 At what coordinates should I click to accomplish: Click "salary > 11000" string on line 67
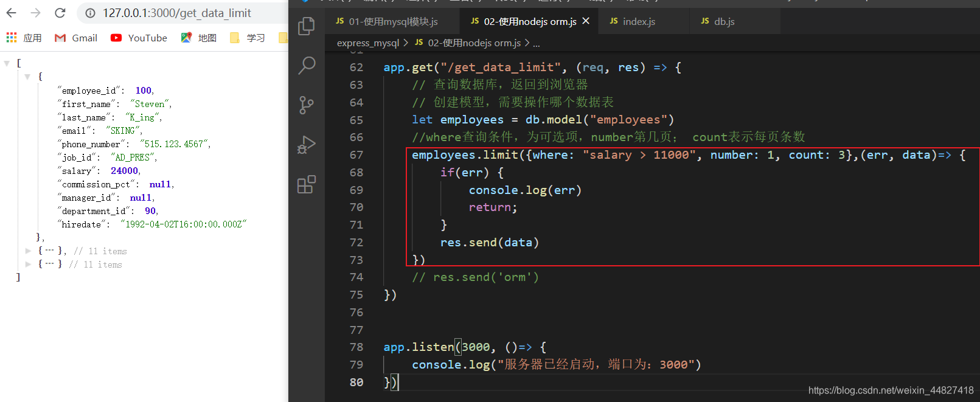[x=639, y=155]
